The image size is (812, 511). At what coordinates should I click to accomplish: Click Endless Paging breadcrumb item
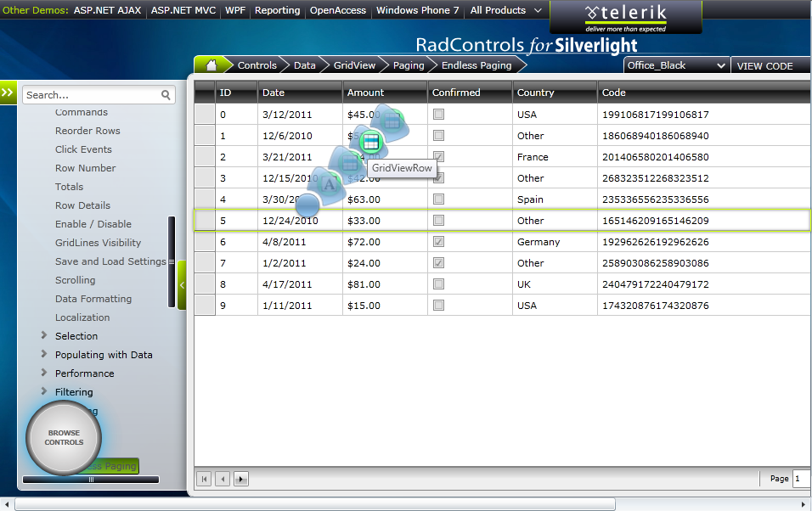(x=476, y=65)
